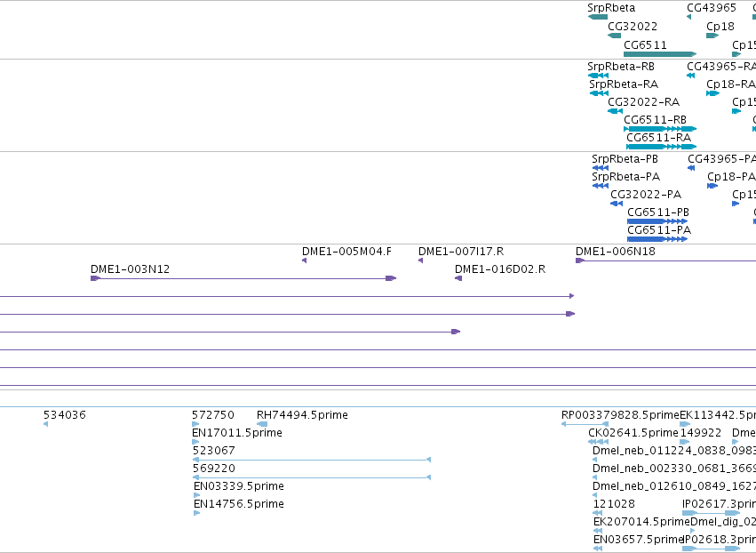Image resolution: width=756 pixels, height=553 pixels.
Task: Click the SrpRbeta-RB transcript label
Action: coord(621,66)
